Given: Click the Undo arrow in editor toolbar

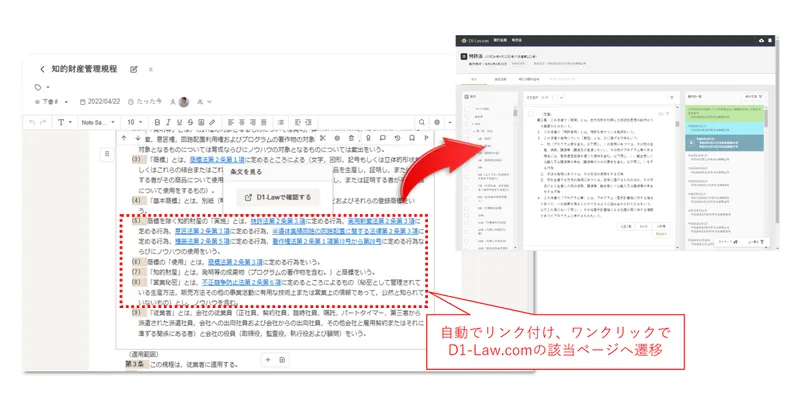Looking at the screenshot, I should point(33,122).
